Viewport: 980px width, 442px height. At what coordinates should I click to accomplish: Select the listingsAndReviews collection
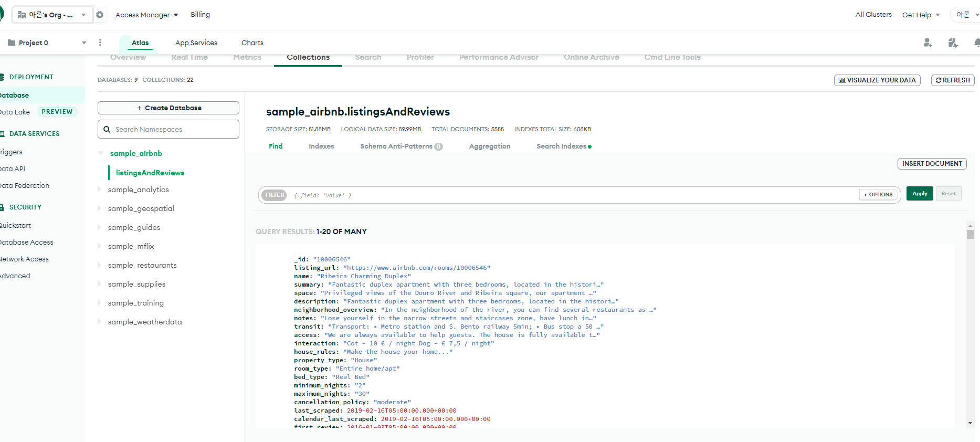(x=150, y=173)
